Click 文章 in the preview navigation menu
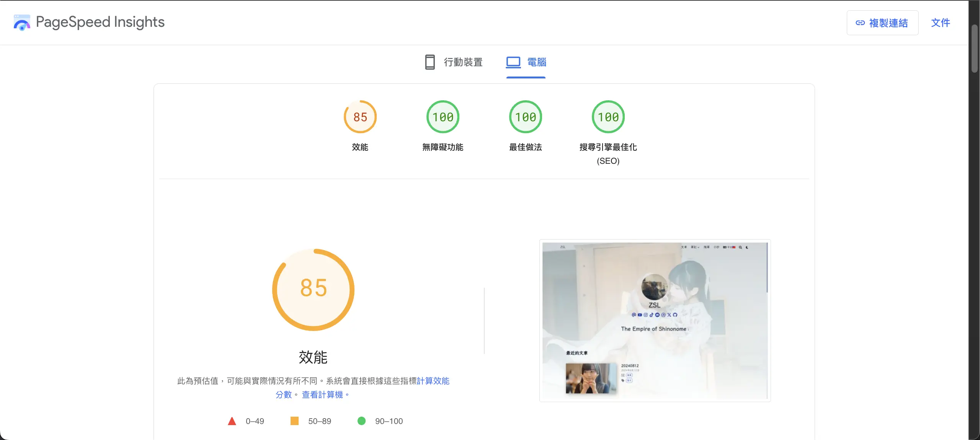Viewport: 980px width, 440px height. click(x=684, y=247)
